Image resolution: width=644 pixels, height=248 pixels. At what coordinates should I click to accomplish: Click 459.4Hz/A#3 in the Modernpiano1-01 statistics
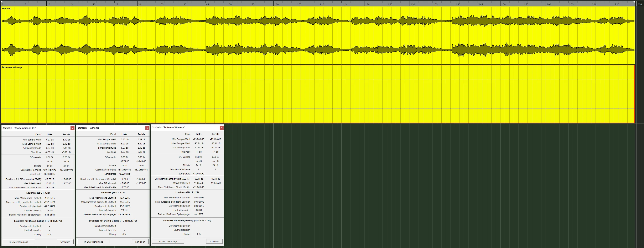(50, 170)
